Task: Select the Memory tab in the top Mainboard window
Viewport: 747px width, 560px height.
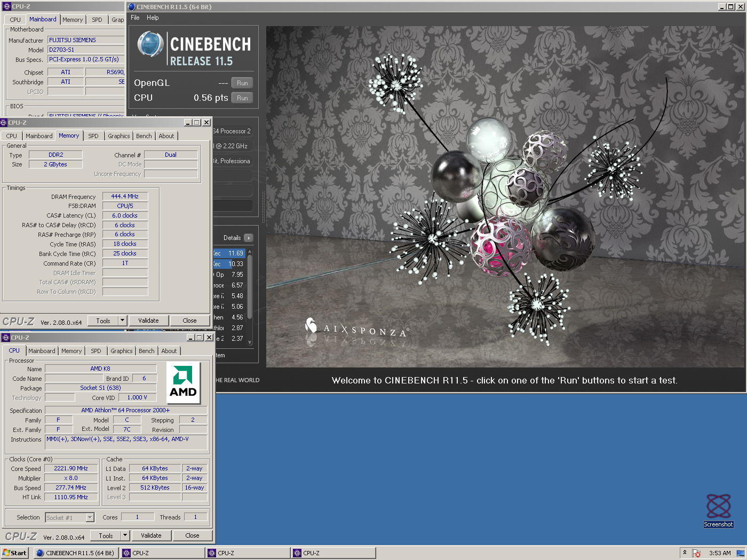Action: (x=73, y=20)
